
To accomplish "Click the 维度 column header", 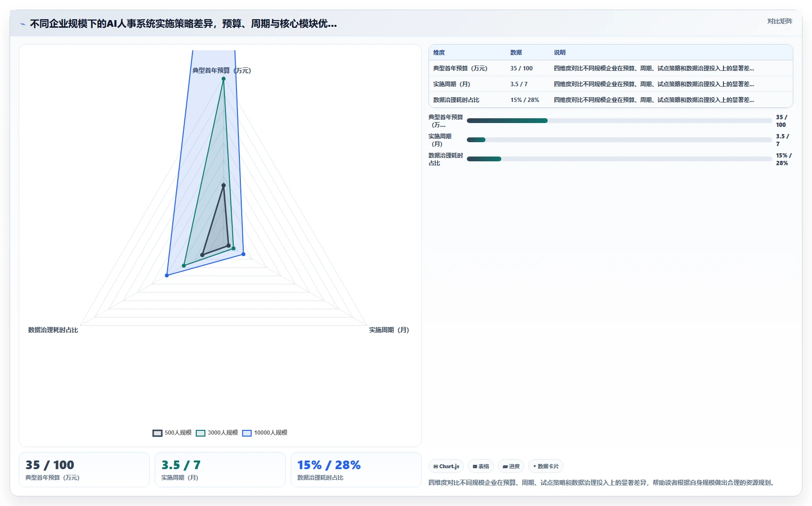I will pos(439,53).
